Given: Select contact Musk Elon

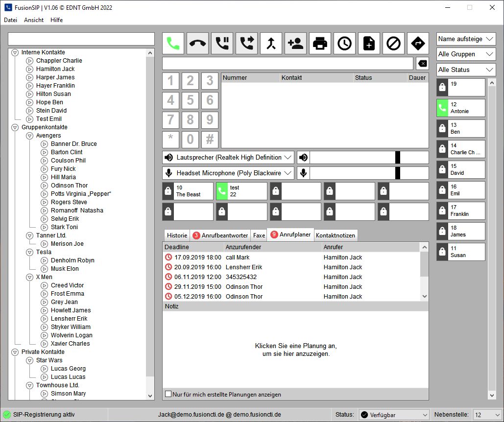Looking at the screenshot, I should [x=65, y=269].
